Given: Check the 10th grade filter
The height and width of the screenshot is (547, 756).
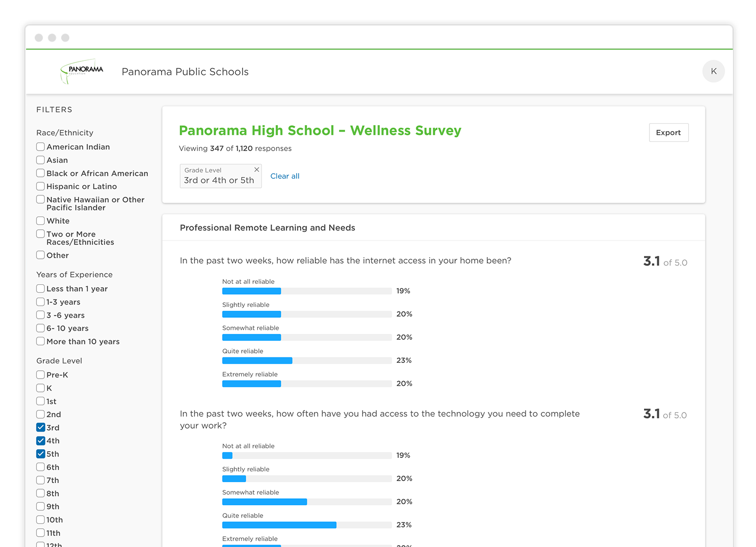Looking at the screenshot, I should [41, 520].
